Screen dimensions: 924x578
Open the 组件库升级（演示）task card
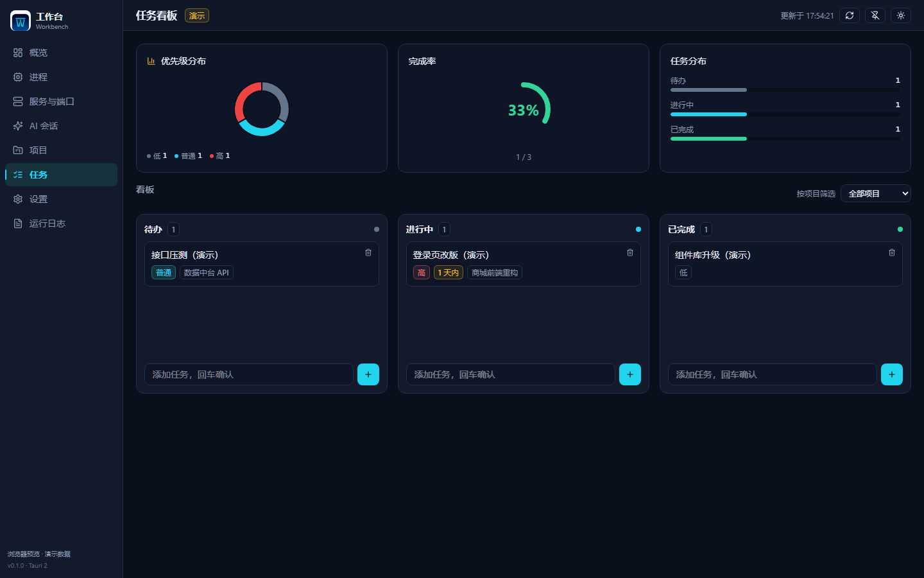785,264
